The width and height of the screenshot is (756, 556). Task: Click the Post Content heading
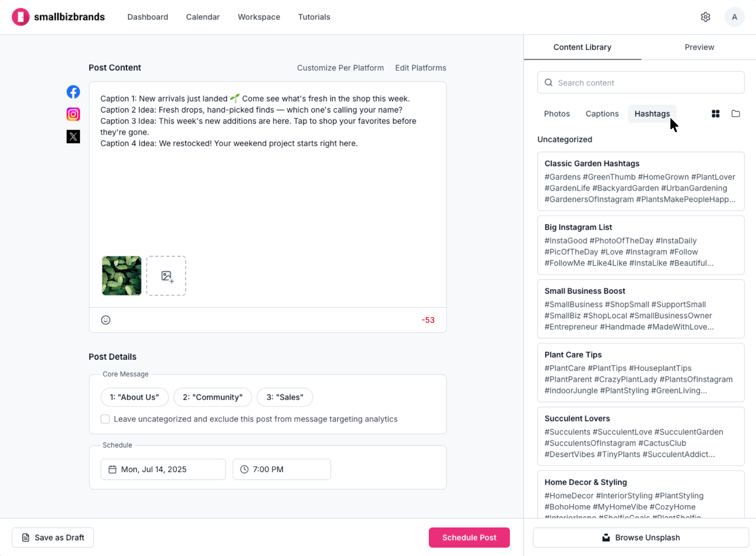point(115,68)
